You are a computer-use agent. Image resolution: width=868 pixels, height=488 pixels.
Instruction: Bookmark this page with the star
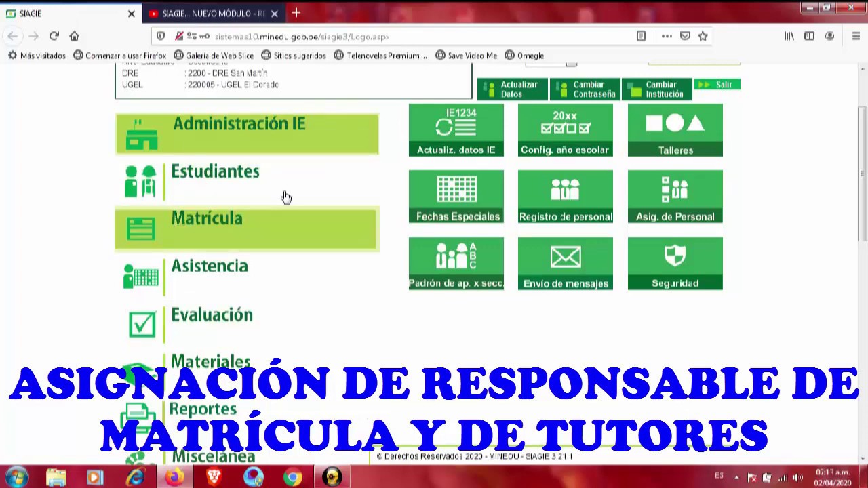click(x=703, y=36)
